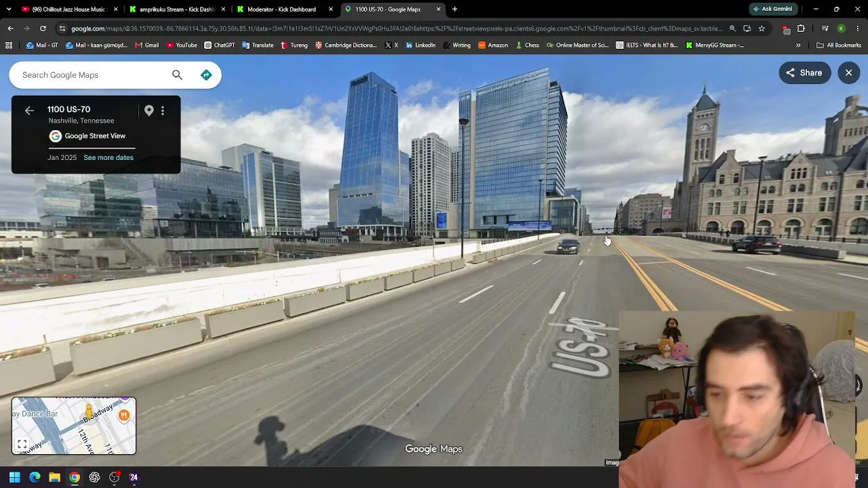Click the location pin icon in the address card
The image size is (868, 488).
tap(149, 110)
